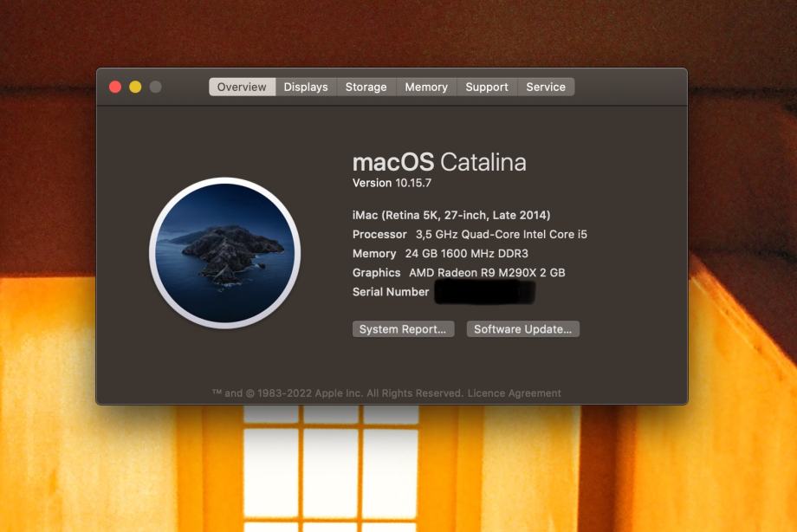Click the Graphics label

(377, 273)
